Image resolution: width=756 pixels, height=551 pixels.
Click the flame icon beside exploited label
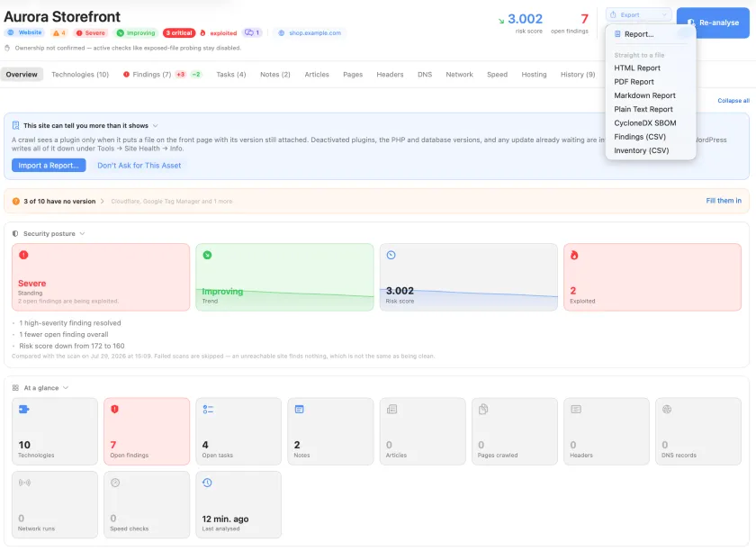(x=202, y=32)
